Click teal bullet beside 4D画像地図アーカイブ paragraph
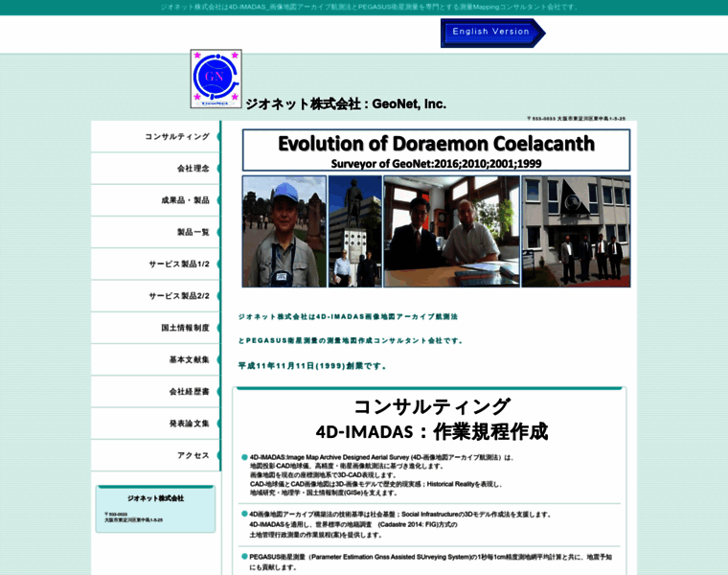 pyautogui.click(x=244, y=514)
